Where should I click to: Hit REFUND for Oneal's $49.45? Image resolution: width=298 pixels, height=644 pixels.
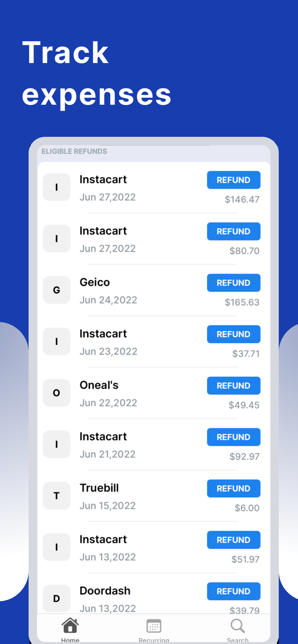233,385
